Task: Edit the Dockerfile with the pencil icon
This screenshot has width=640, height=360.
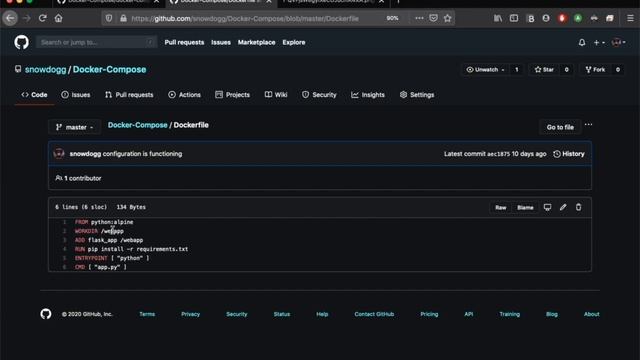Action: (x=563, y=207)
